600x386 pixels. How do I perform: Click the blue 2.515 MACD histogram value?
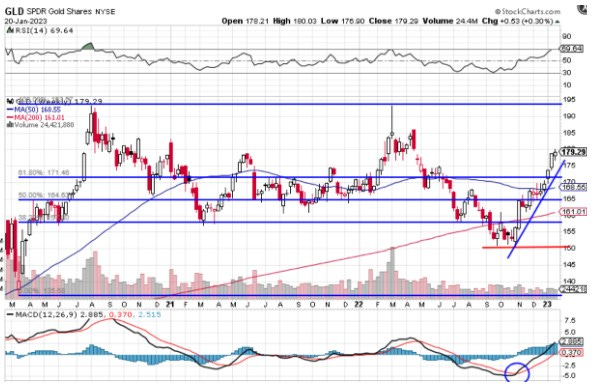click(x=149, y=314)
